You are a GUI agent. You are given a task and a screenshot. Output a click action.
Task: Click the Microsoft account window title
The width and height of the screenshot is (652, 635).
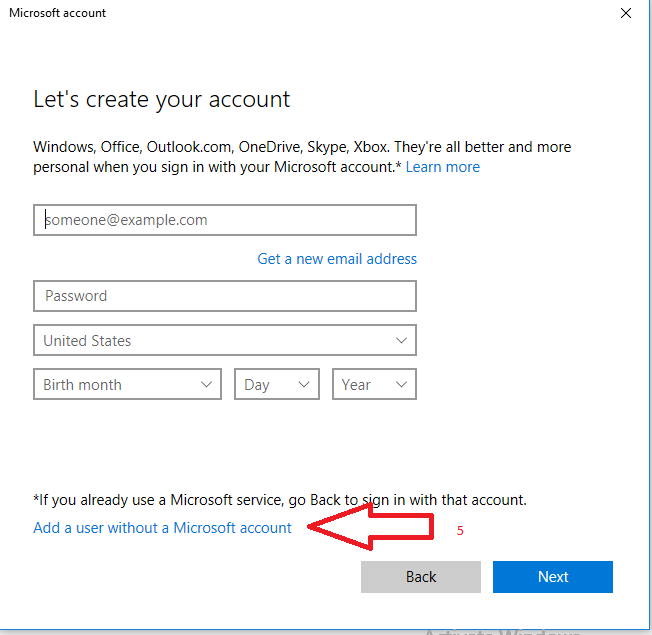click(x=57, y=13)
